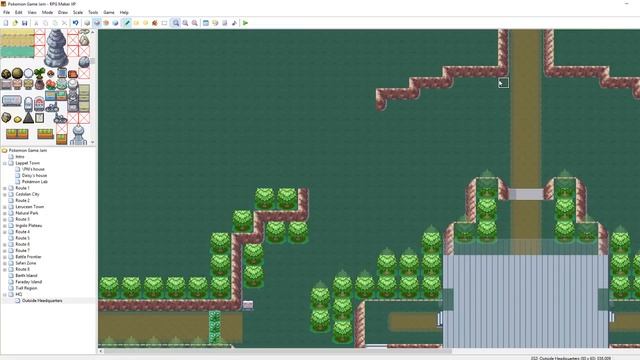Screen dimensions: 640x360
Task: Open the File menu
Action: pyautogui.click(x=7, y=13)
